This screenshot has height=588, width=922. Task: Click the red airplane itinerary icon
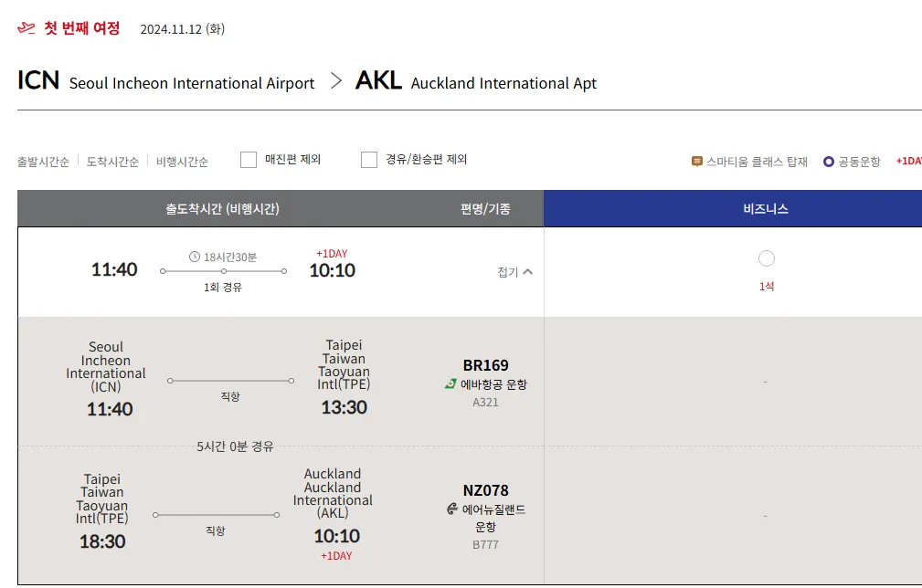pos(26,28)
